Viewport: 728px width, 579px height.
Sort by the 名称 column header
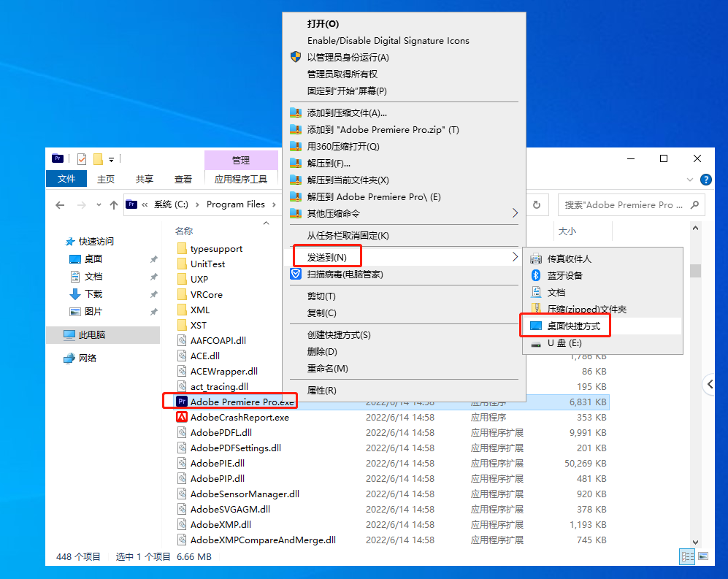click(184, 231)
